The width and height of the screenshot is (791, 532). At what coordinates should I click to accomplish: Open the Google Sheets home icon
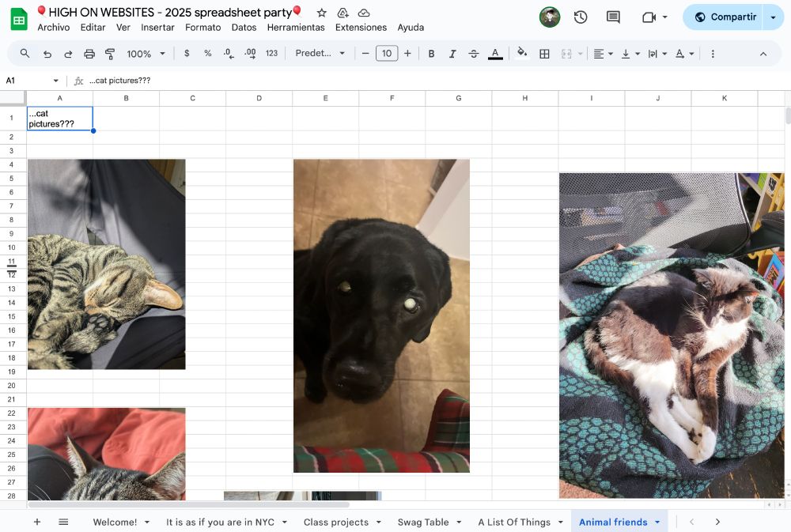(x=19, y=20)
